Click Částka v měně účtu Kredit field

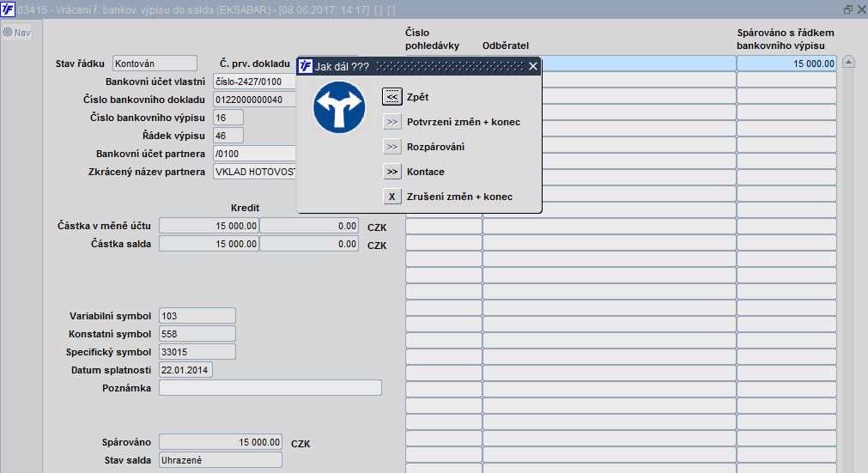click(209, 226)
